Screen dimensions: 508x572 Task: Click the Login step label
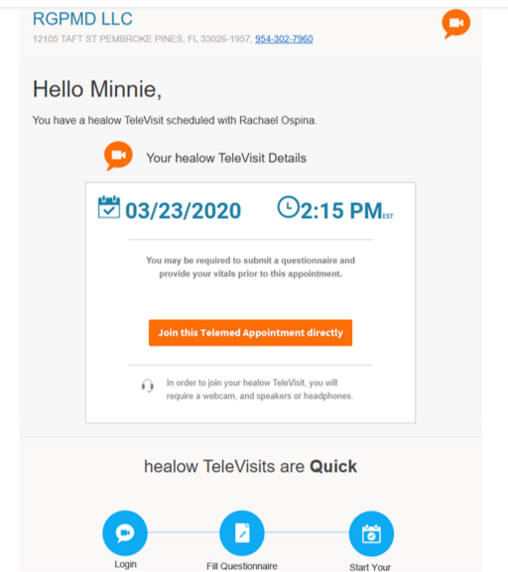(x=125, y=564)
